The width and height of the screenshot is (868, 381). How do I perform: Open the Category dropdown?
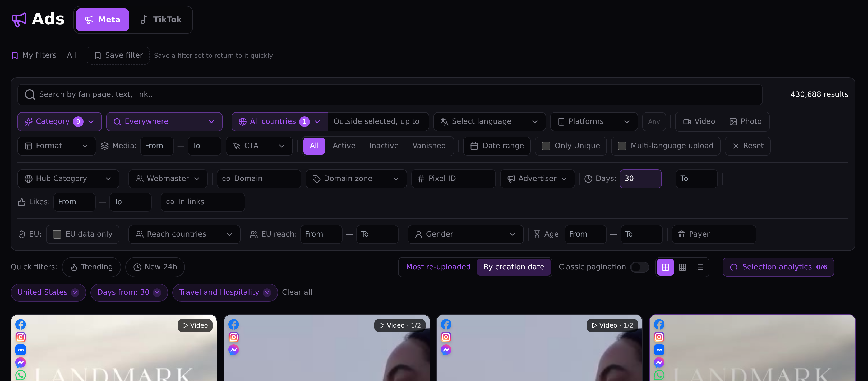(x=60, y=122)
